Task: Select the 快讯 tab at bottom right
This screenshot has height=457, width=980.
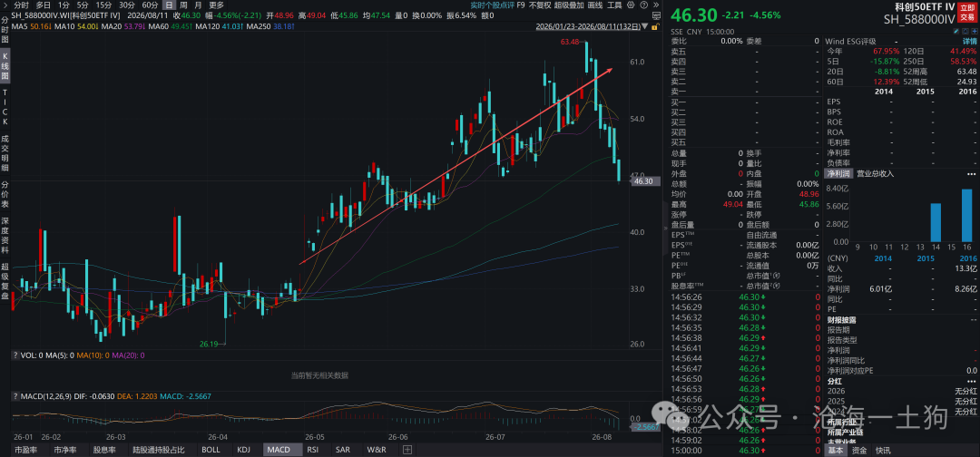Action: [x=883, y=450]
